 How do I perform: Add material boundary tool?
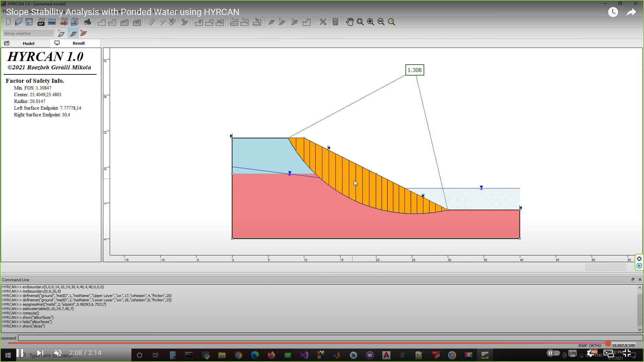(x=112, y=22)
